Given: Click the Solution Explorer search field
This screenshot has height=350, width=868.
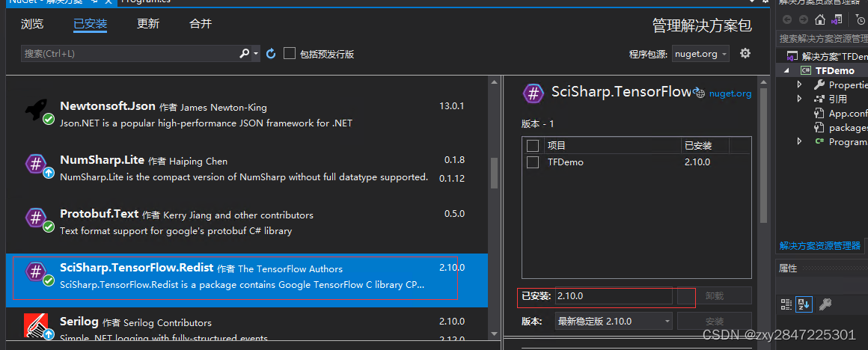Looking at the screenshot, I should 822,39.
